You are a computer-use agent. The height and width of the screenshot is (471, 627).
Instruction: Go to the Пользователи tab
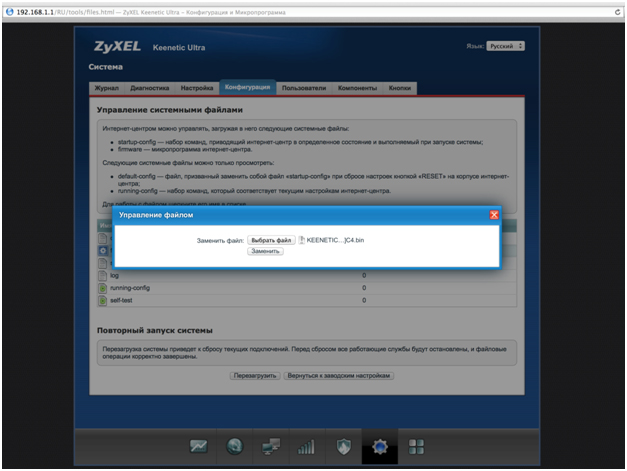pos(304,88)
